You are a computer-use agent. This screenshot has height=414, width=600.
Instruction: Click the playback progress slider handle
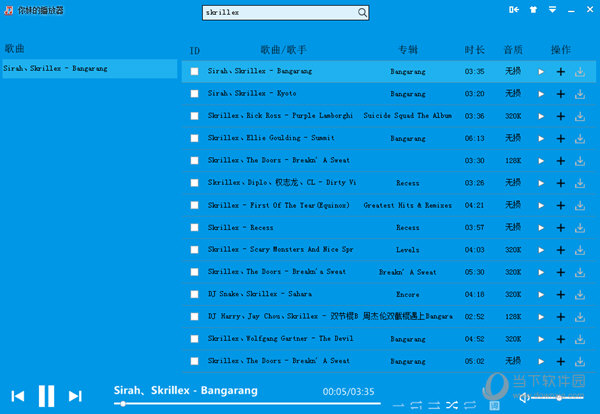(x=123, y=403)
